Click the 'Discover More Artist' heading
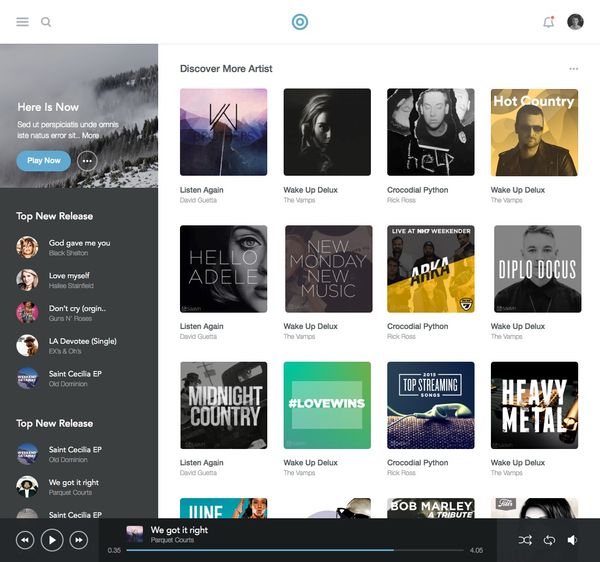The image size is (600, 562). click(226, 69)
